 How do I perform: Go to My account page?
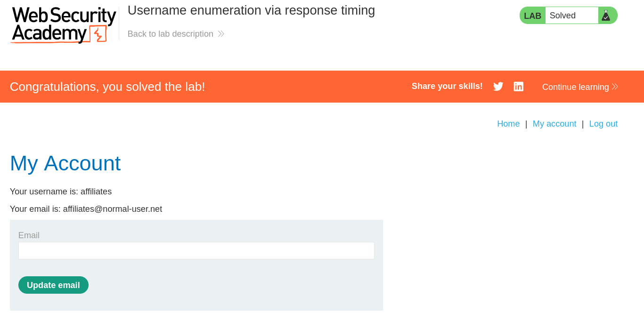click(554, 124)
